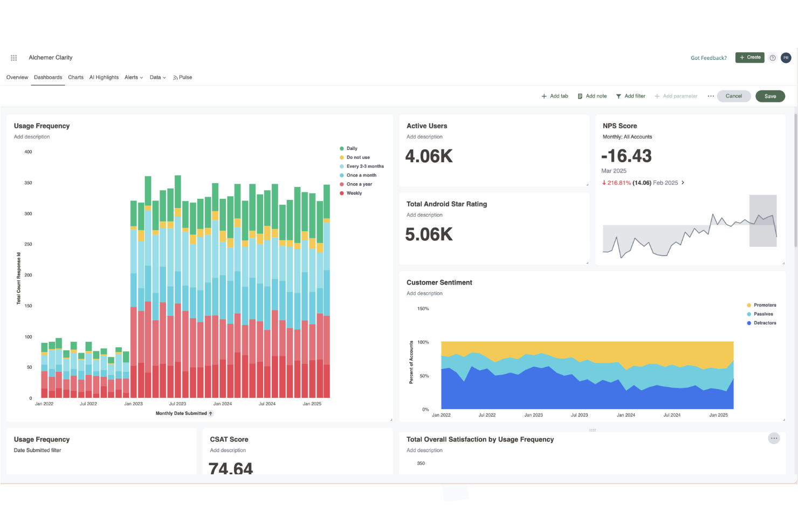Screen dimensions: 798x532
Task: Click the Save button
Action: (x=770, y=96)
